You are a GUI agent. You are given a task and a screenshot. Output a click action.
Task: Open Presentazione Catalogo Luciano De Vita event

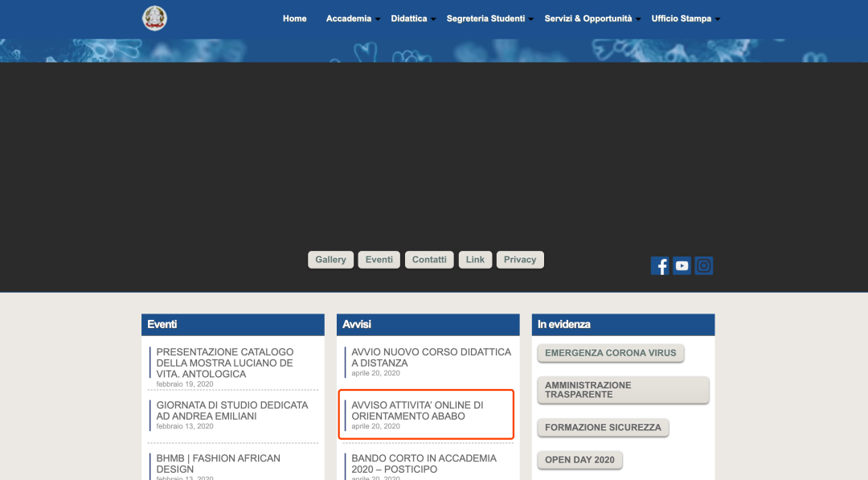tap(225, 363)
